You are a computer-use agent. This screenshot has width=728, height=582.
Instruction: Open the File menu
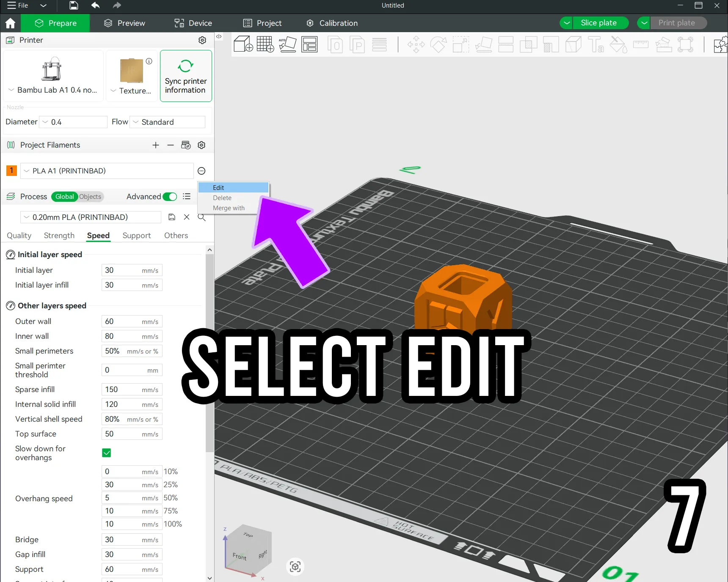click(x=18, y=5)
